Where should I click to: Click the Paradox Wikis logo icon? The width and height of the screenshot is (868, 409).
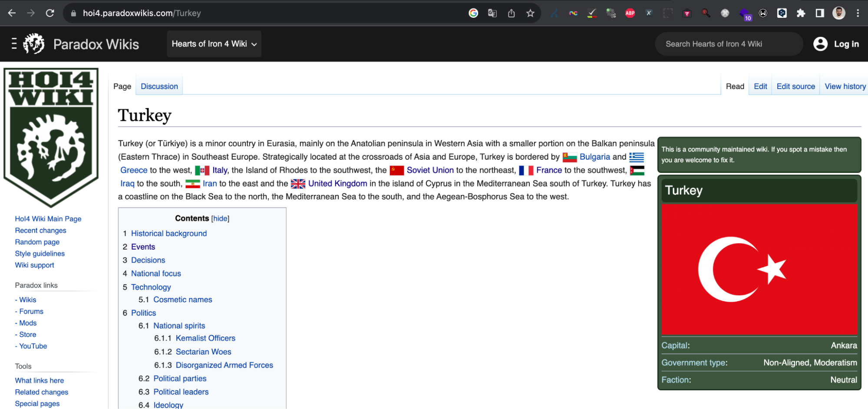click(x=34, y=44)
